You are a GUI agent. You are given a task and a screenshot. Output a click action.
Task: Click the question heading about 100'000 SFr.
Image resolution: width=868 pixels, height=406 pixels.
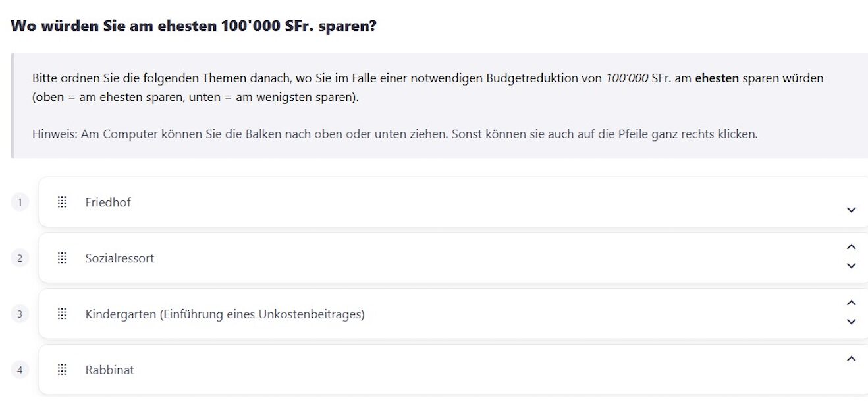pos(194,28)
